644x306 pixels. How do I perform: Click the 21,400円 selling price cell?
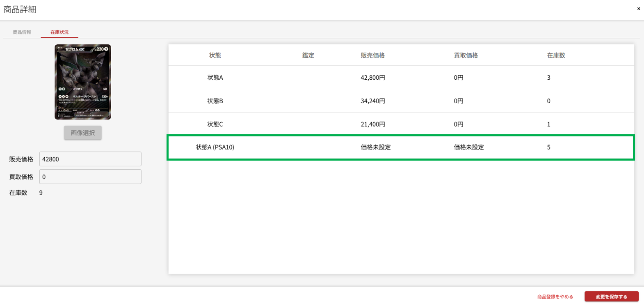click(373, 124)
